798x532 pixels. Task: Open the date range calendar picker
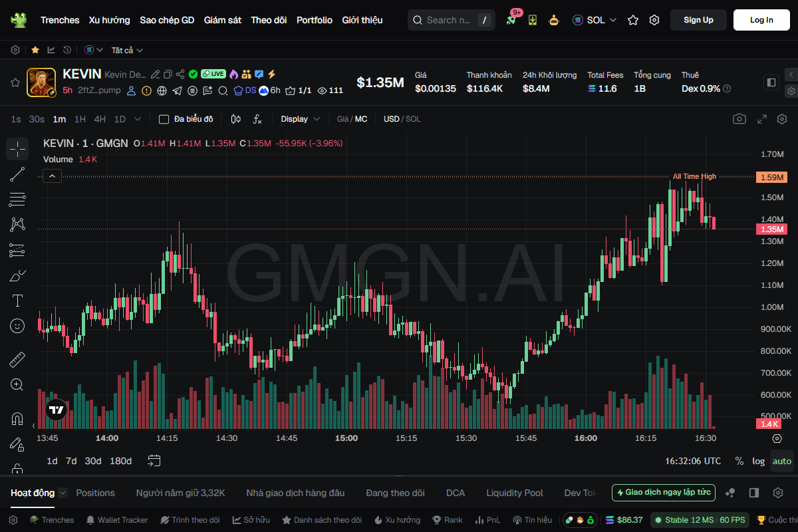pos(154,460)
